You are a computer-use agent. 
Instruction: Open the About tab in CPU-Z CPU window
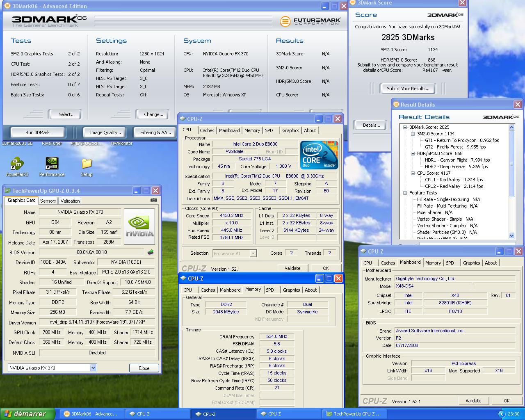(x=310, y=130)
